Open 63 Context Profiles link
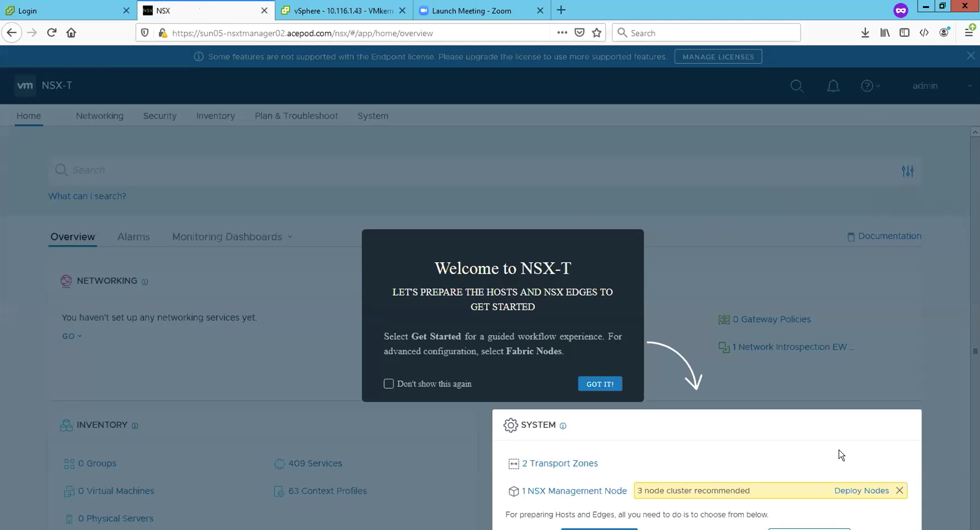Screen dimensions: 980x530 328,491
